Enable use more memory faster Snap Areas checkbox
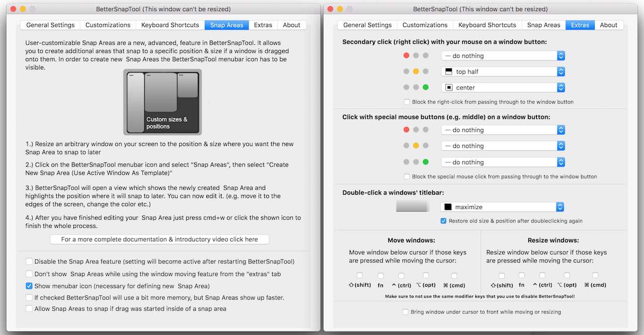 [29, 297]
